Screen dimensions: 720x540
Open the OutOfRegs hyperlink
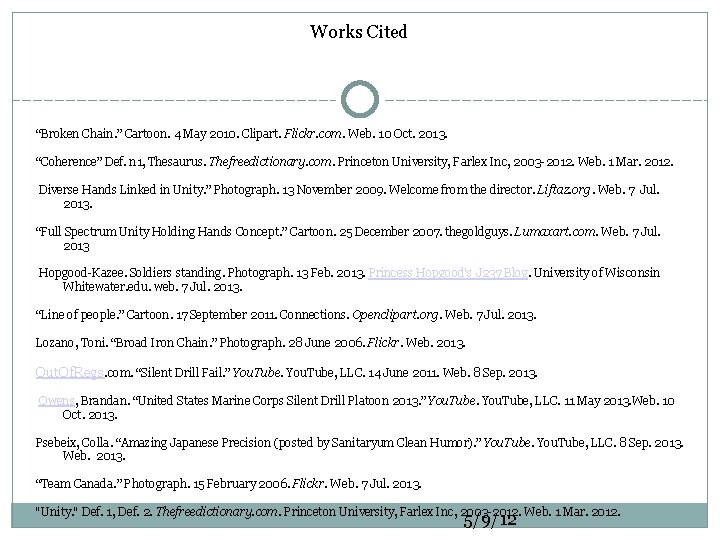pos(70,372)
